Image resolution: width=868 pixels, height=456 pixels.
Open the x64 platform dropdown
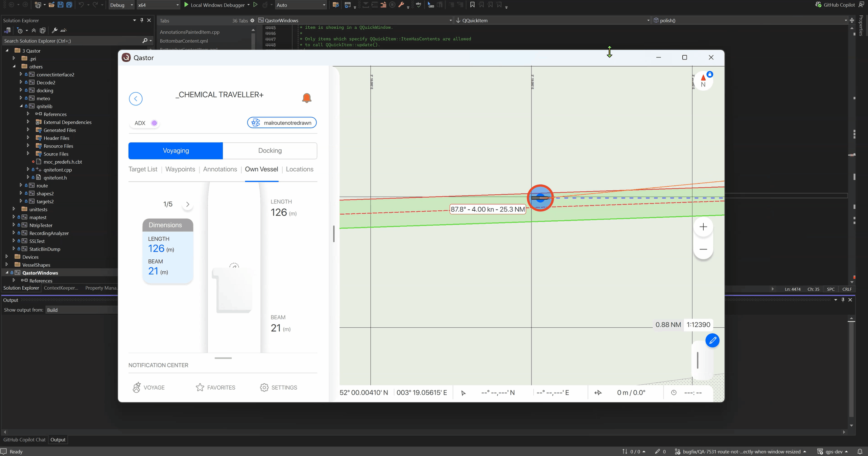[158, 5]
